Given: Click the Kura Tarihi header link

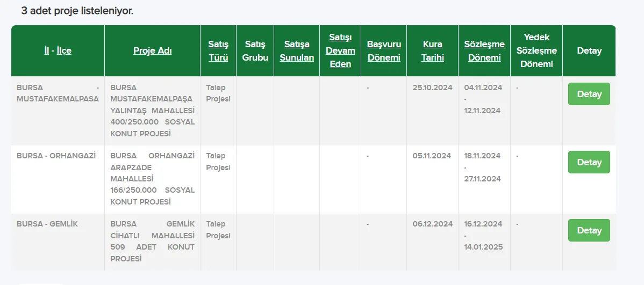Looking at the screenshot, I should coord(432,51).
